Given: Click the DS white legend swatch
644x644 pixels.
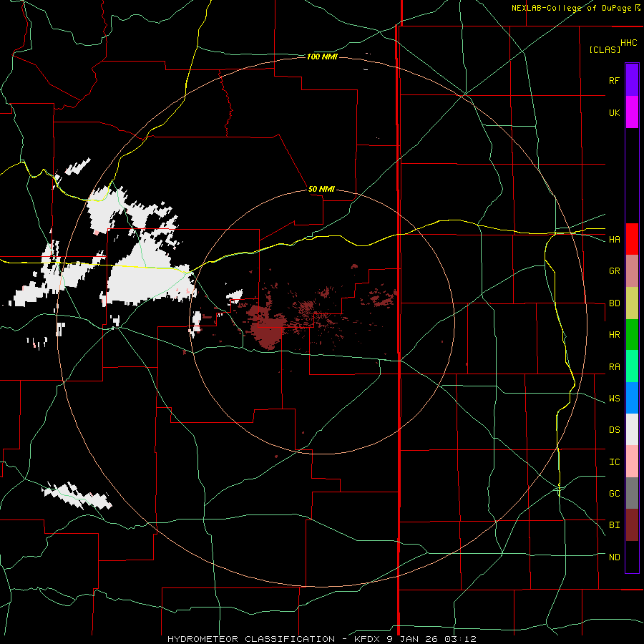Looking at the screenshot, I should click(x=632, y=429).
